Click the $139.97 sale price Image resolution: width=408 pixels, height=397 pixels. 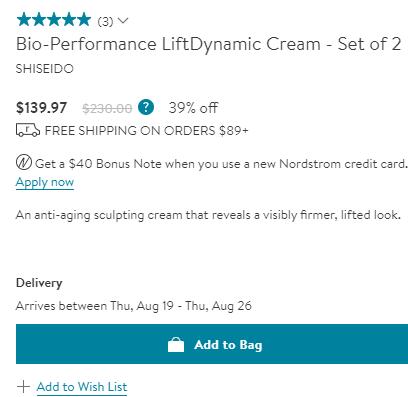(41, 108)
